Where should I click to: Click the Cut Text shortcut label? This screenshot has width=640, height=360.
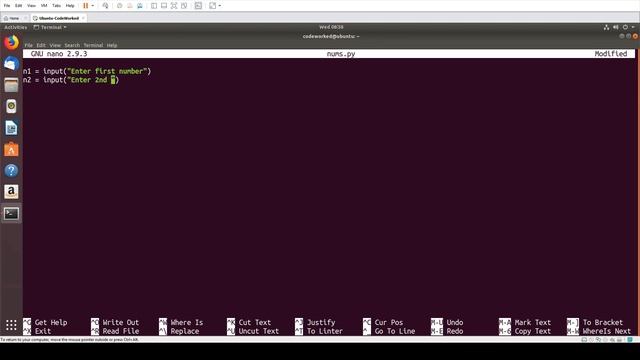pos(255,322)
